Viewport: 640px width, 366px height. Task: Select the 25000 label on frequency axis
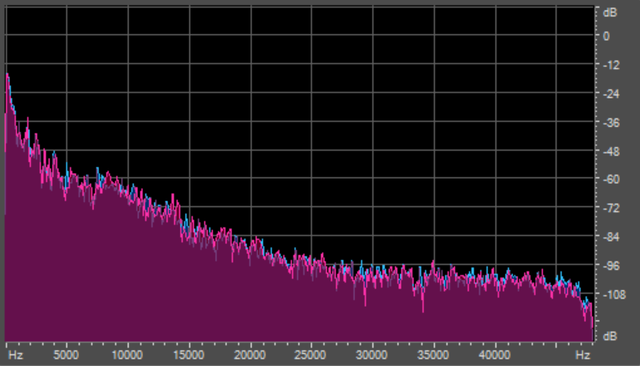[311, 355]
